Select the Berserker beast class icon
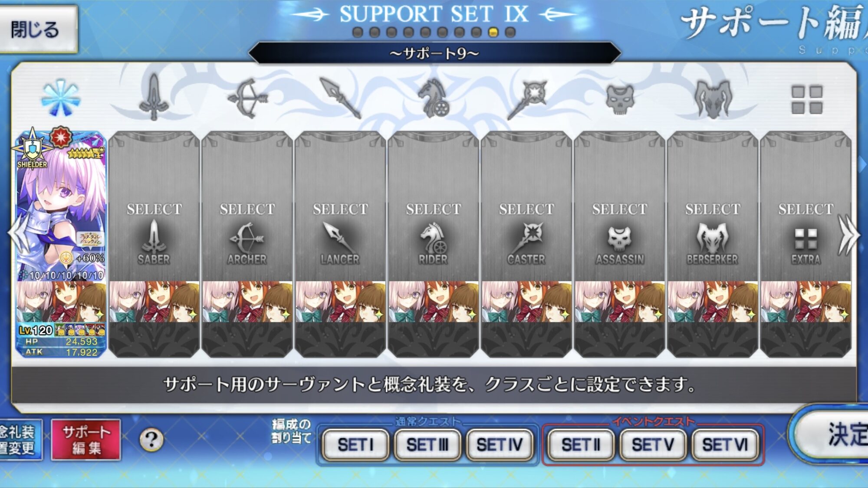This screenshot has width=868, height=488. point(713,99)
